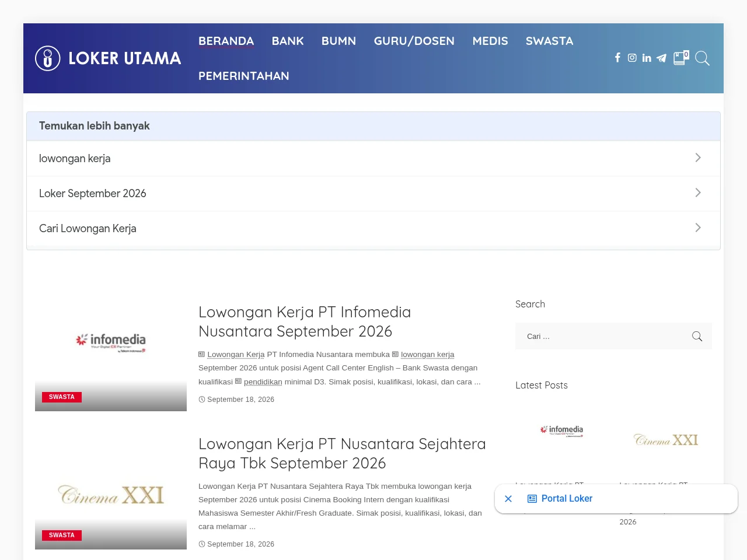This screenshot has height=560, width=747.
Task: Open the PEMERINTAHAN menu category
Action: click(244, 76)
